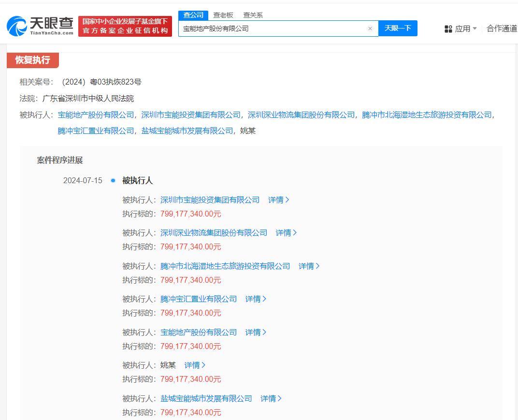Expand details for 深圳市宝能投资集团有限公司 via 详情

click(278, 200)
